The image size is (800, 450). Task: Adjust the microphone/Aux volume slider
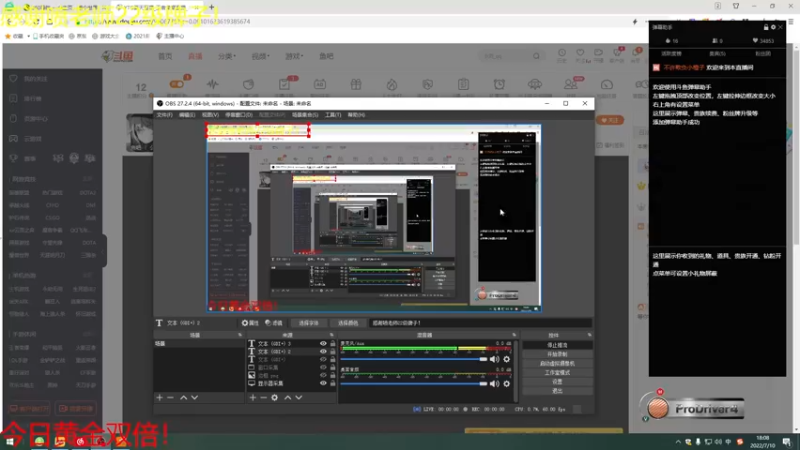(x=414, y=359)
